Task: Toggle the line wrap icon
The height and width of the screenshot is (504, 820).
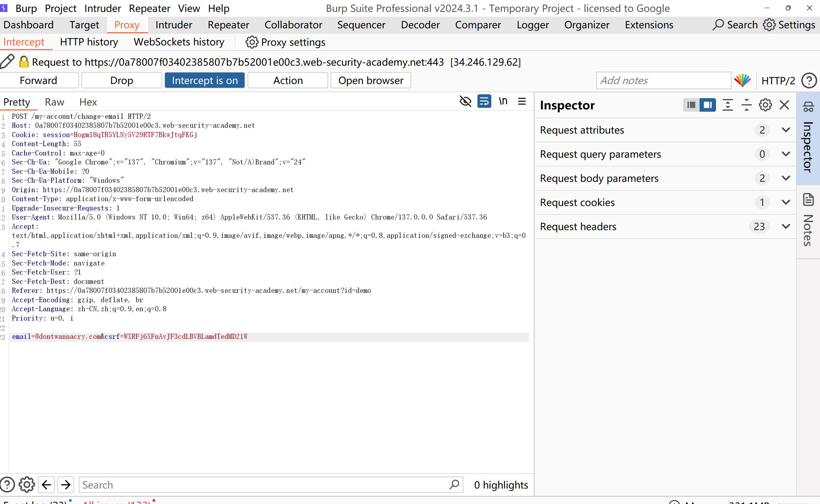Action: [484, 101]
